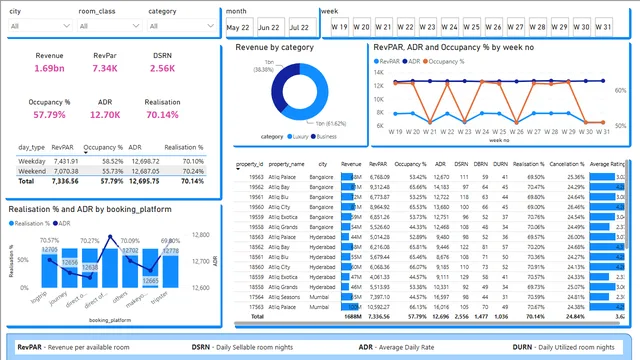Click the Average Rating column header
This screenshot has width=640, height=360.
[x=607, y=164]
